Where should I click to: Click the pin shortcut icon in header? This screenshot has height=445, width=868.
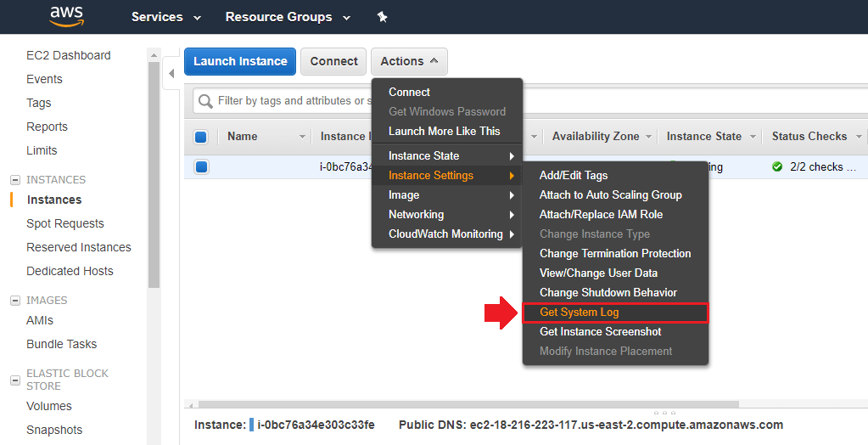point(382,17)
